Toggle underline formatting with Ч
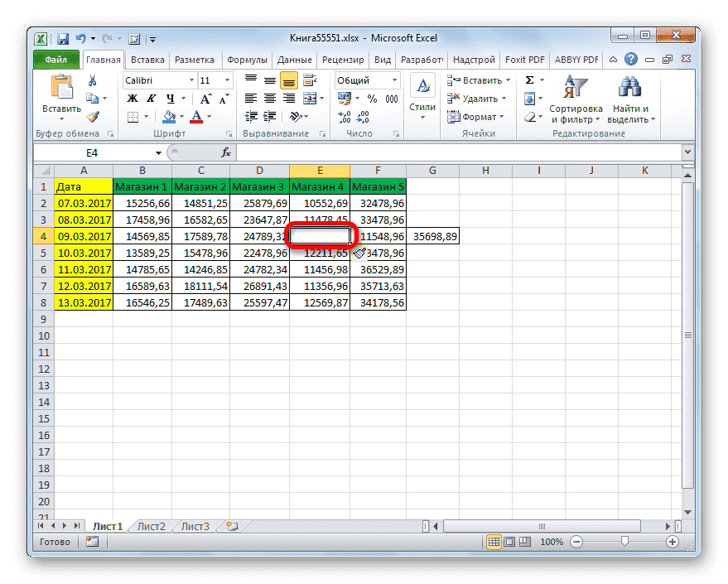 coord(171,99)
